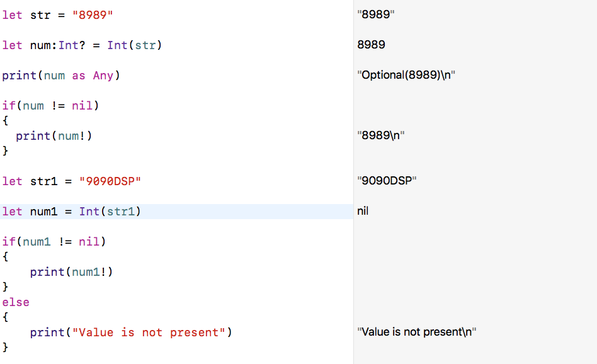Click the "Value is not present\n" sidebar result
This screenshot has width=597, height=364.
pyautogui.click(x=416, y=332)
